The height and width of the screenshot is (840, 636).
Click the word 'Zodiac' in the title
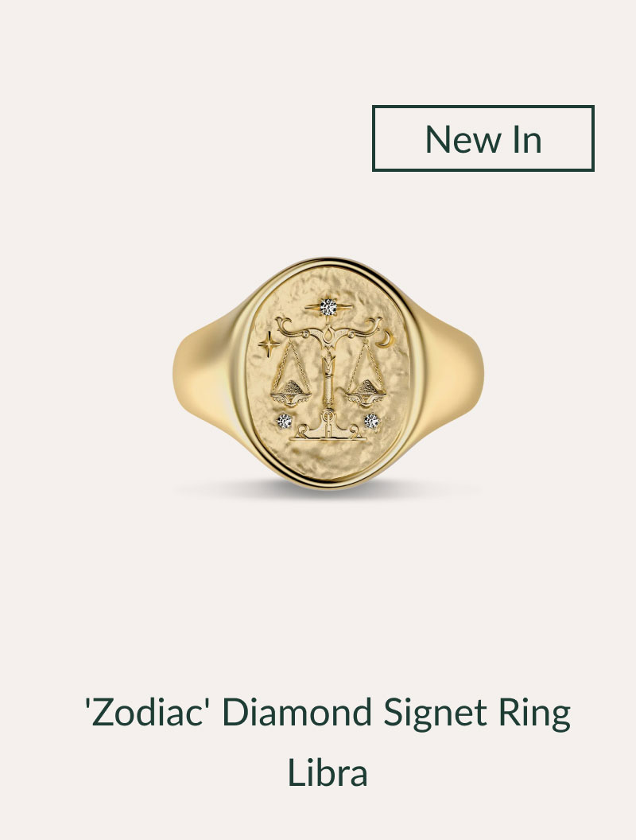[x=145, y=713]
